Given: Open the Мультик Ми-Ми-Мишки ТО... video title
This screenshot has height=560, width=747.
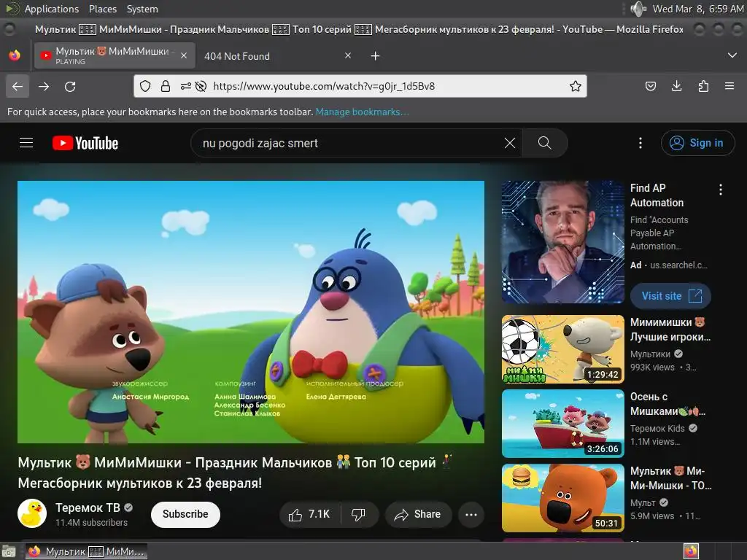Looking at the screenshot, I should [671, 478].
